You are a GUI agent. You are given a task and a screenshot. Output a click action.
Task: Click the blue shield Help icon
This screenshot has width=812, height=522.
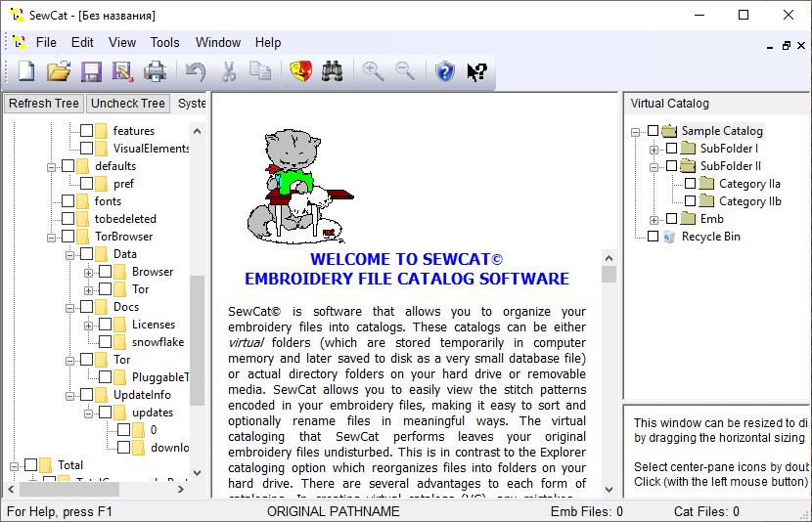(x=445, y=71)
